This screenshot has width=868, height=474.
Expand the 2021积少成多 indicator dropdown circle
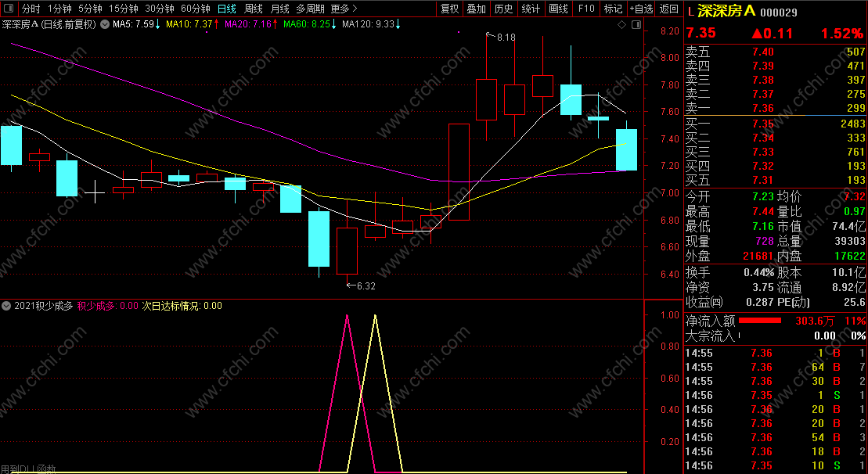[x=7, y=306]
